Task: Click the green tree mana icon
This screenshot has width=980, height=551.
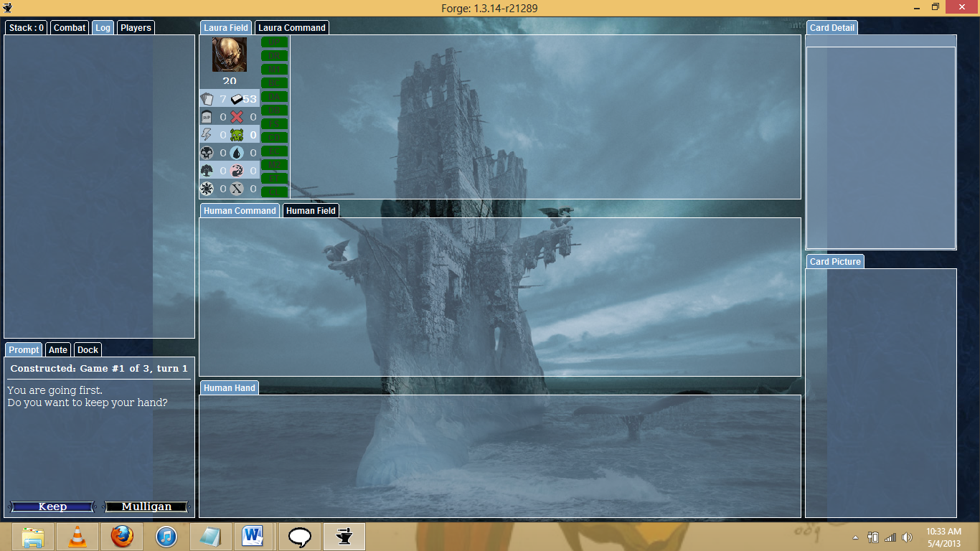Action: point(207,171)
